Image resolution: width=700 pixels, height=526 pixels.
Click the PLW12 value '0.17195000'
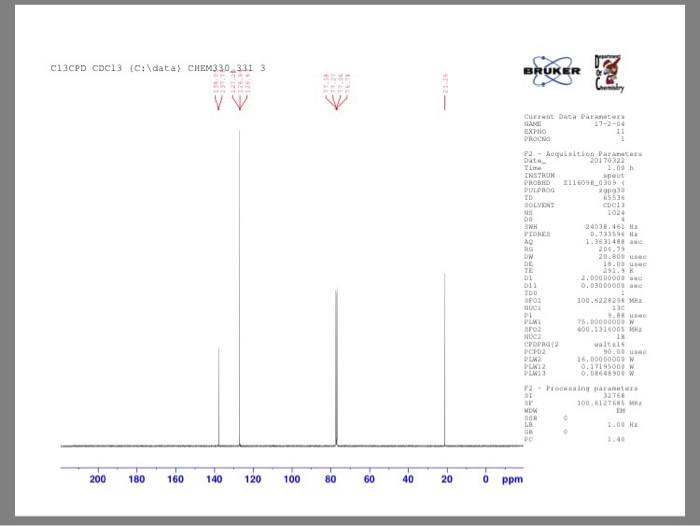[603, 366]
